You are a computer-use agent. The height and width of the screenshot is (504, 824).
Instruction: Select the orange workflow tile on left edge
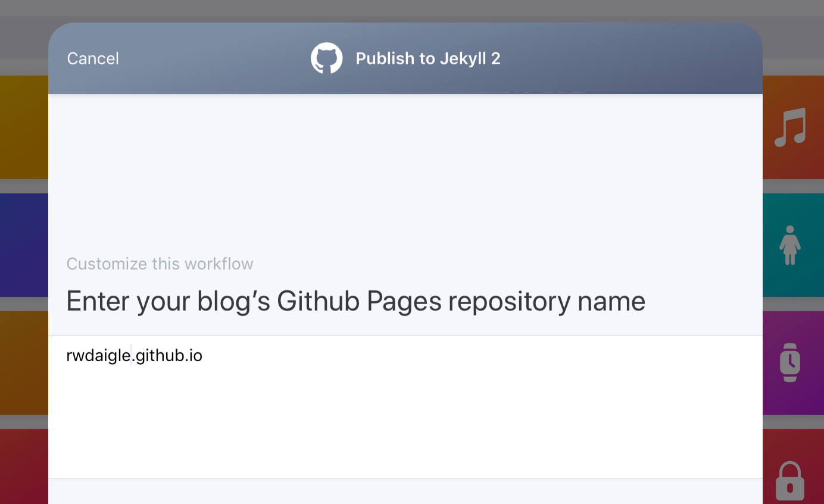pyautogui.click(x=24, y=362)
